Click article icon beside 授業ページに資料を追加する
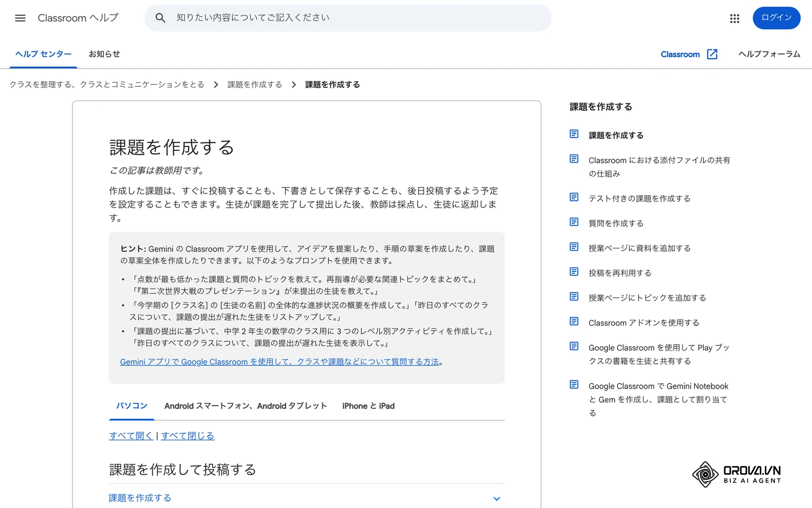The image size is (812, 508). pyautogui.click(x=574, y=247)
